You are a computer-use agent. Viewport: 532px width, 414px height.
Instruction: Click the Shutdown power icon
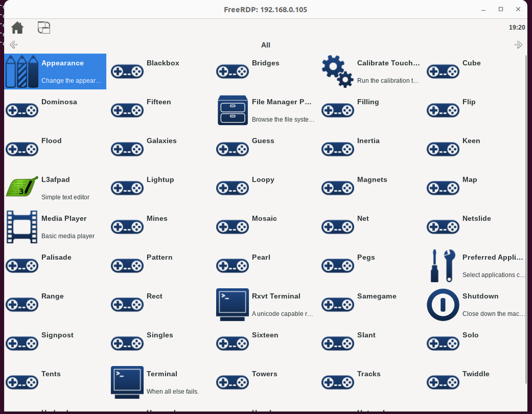443,305
